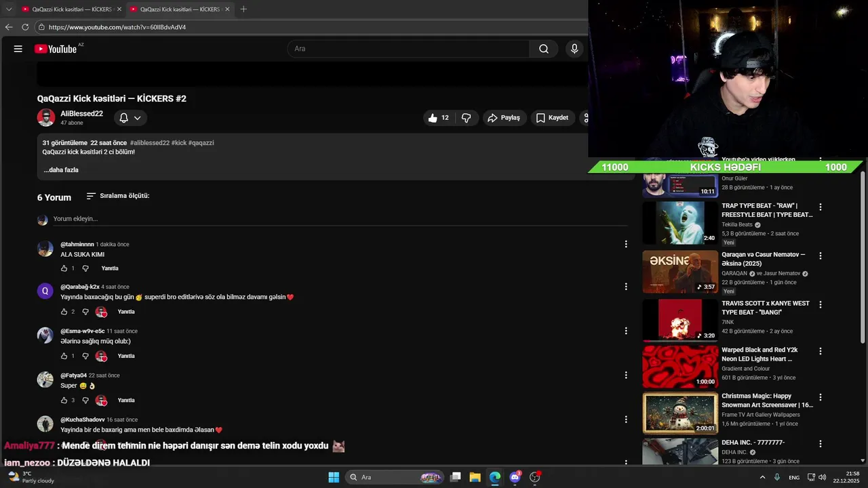The height and width of the screenshot is (488, 868).
Task: Reply to the @Esma-w9v-e5c comment
Action: coord(126,356)
